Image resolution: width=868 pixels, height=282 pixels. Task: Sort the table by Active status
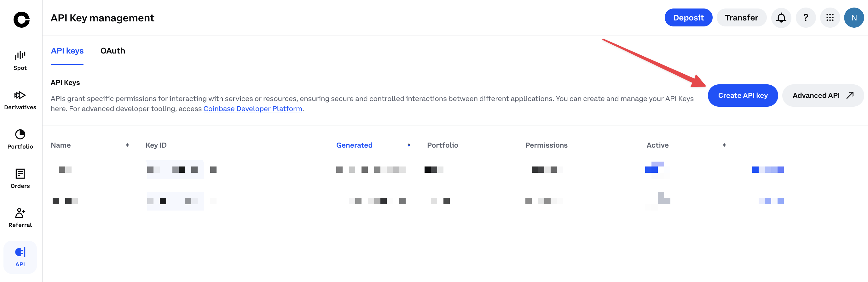[x=724, y=145]
